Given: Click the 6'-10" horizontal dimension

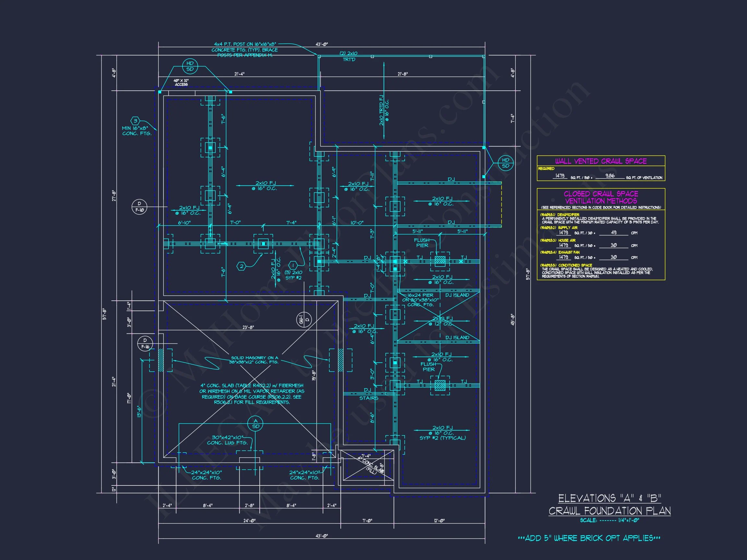Looking at the screenshot, I should point(184,223).
